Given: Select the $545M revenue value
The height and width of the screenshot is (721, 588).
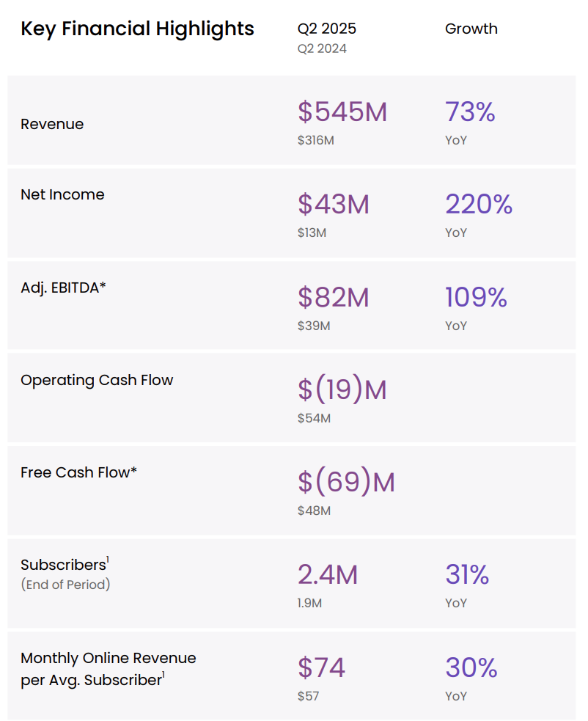Looking at the screenshot, I should pos(342,111).
